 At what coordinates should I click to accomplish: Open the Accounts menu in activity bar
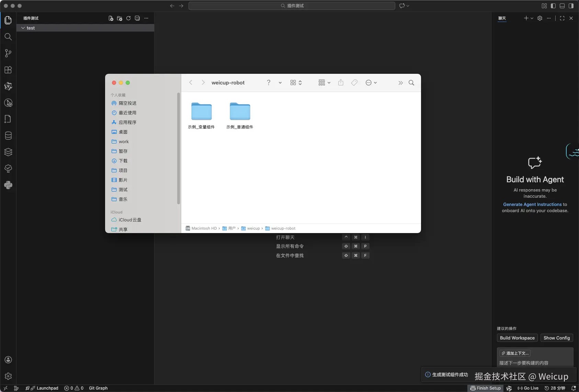8,360
